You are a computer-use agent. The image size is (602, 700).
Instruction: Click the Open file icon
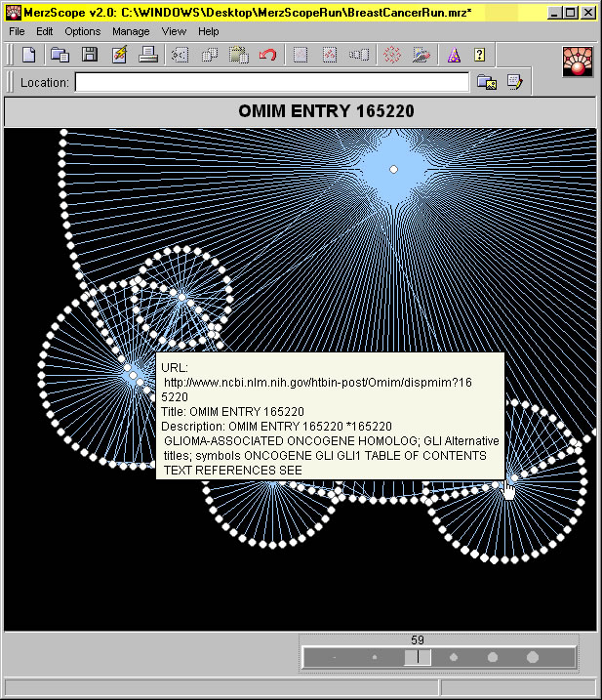click(x=60, y=55)
